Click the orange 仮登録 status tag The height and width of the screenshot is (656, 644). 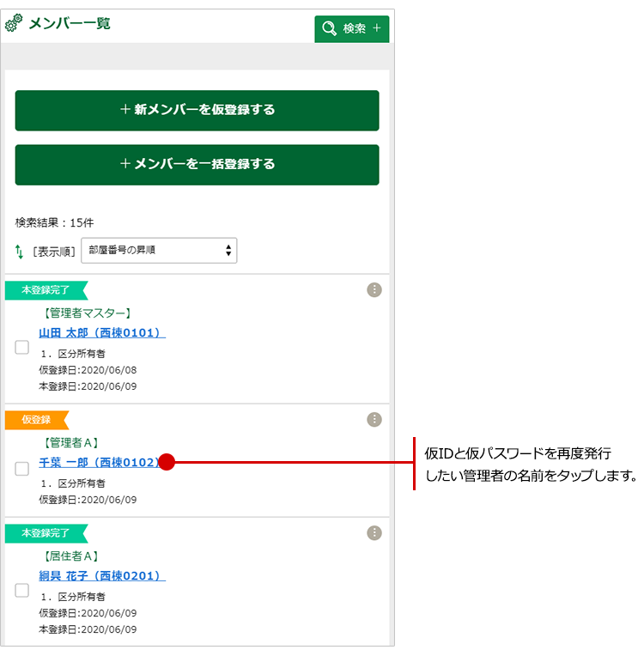pyautogui.click(x=36, y=420)
